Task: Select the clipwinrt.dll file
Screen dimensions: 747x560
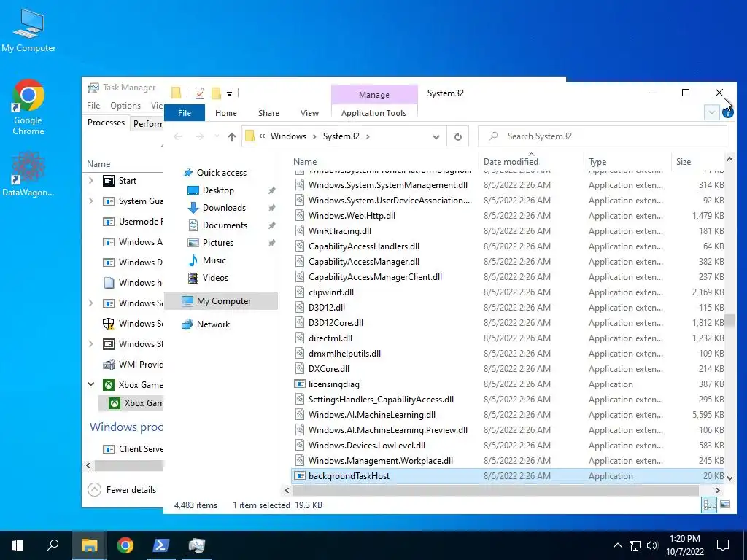Action: pos(331,292)
